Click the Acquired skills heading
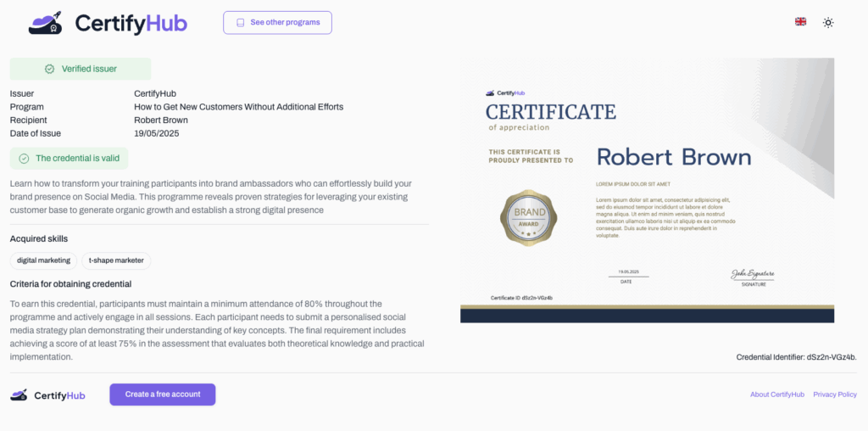 point(39,238)
